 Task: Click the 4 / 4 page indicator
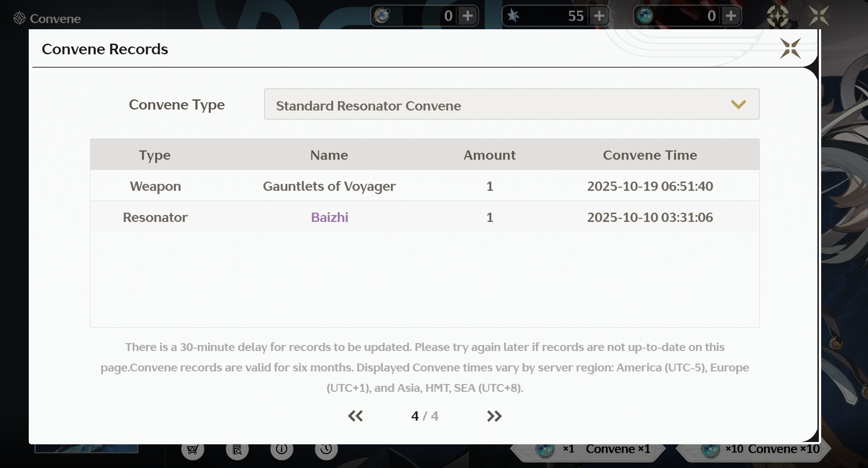[x=424, y=416]
